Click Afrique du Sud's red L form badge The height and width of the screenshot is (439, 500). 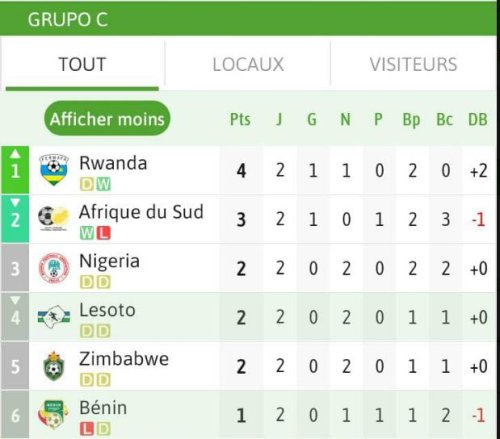click(x=104, y=233)
